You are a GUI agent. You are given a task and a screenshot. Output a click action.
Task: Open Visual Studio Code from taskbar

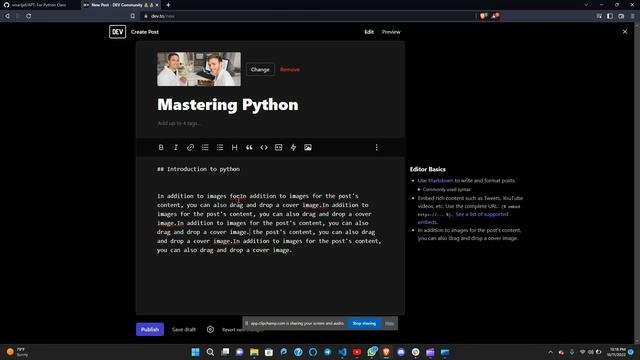pyautogui.click(x=342, y=352)
